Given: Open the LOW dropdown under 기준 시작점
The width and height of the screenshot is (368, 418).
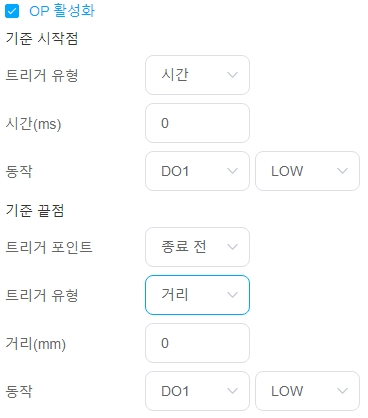Looking at the screenshot, I should pos(307,171).
